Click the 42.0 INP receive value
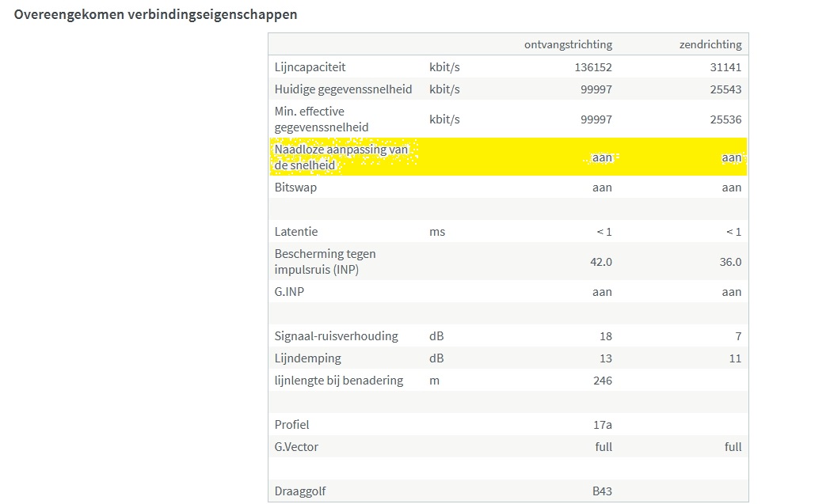This screenshot has height=504, width=830. [602, 262]
